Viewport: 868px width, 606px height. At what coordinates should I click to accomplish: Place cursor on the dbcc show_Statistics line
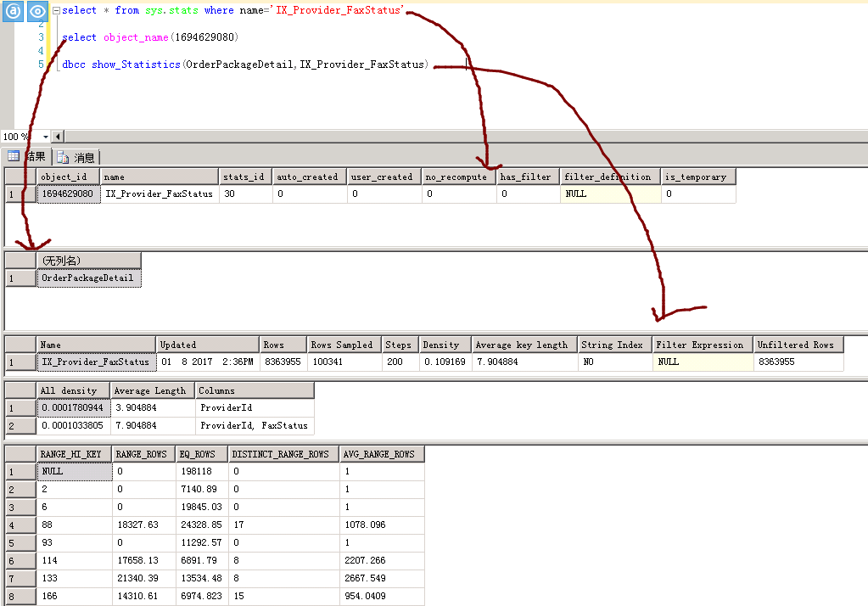pos(246,65)
